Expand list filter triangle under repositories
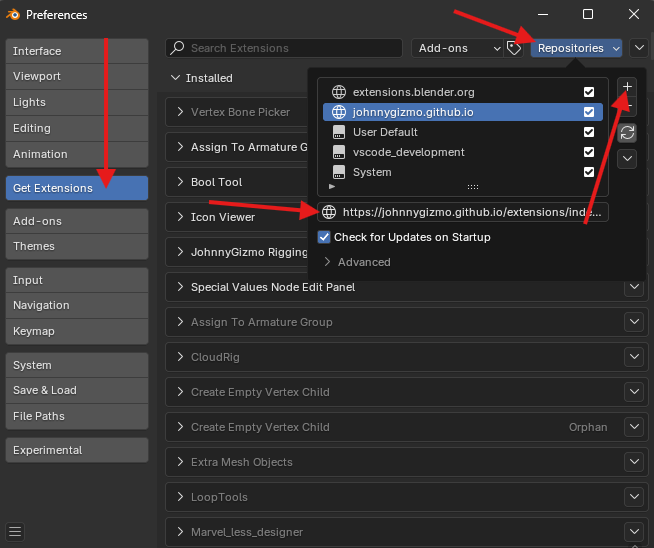Image resolution: width=654 pixels, height=548 pixels. [x=332, y=186]
